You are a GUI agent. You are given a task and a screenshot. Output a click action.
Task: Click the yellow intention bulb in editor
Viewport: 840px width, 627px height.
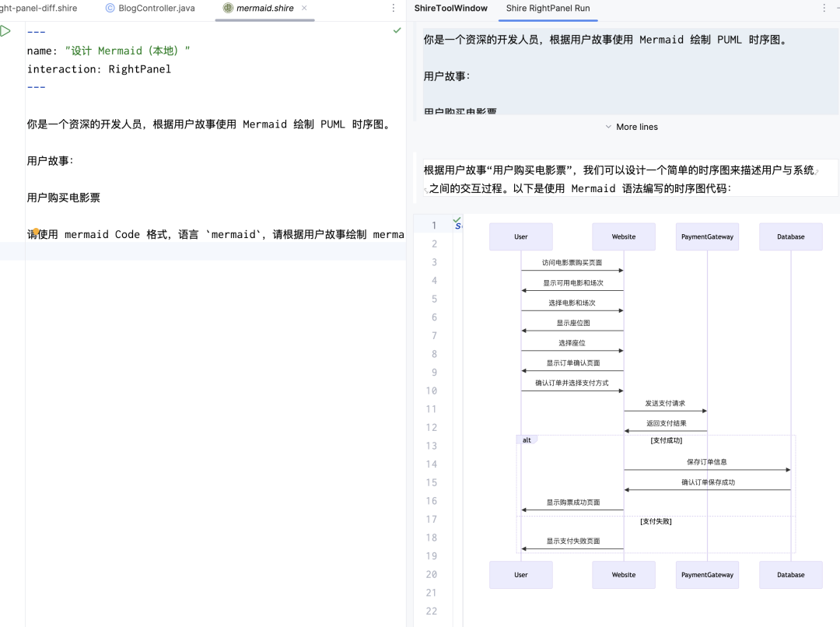coord(36,232)
